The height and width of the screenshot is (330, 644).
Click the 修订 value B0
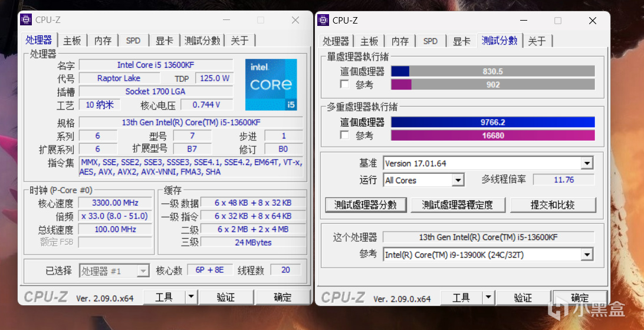pos(284,148)
